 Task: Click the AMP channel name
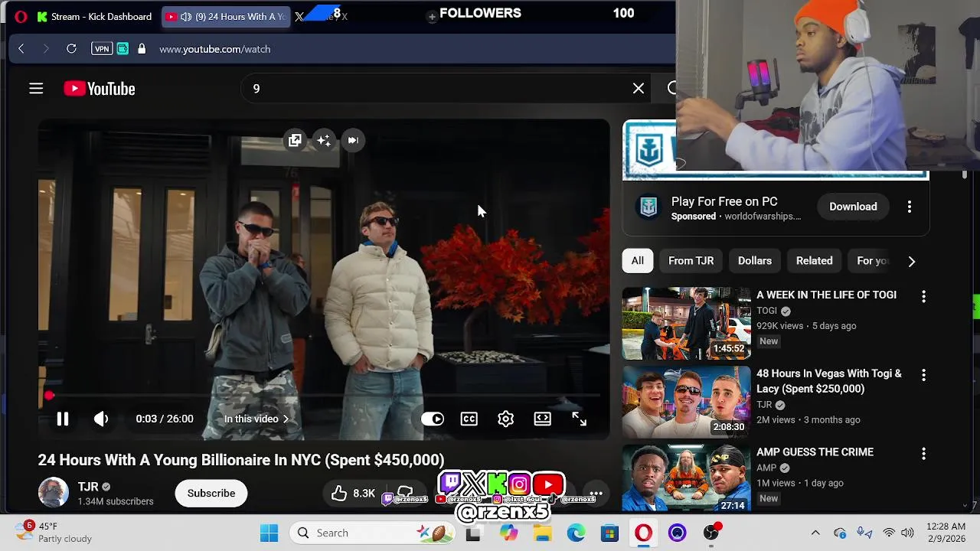[x=766, y=468]
